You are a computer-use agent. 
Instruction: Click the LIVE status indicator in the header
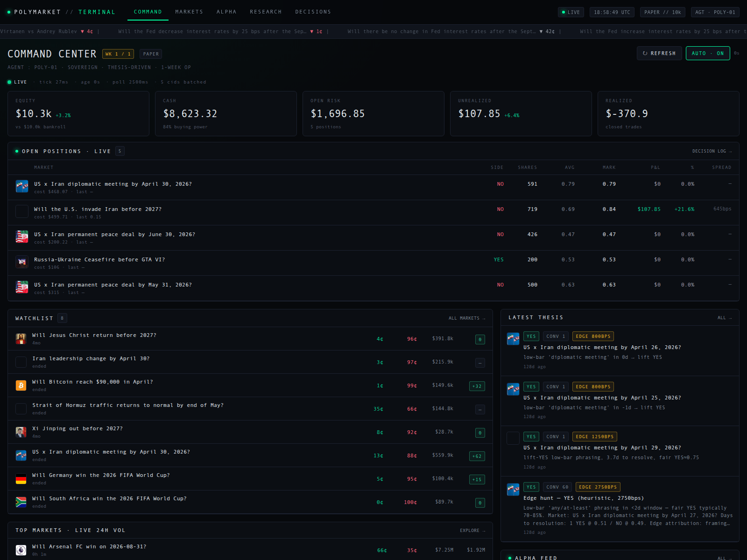tap(571, 12)
